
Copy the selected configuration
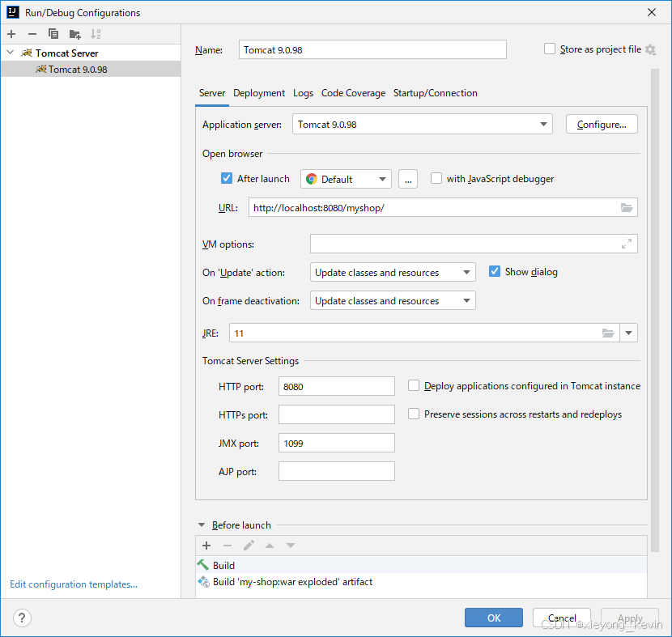[x=53, y=34]
